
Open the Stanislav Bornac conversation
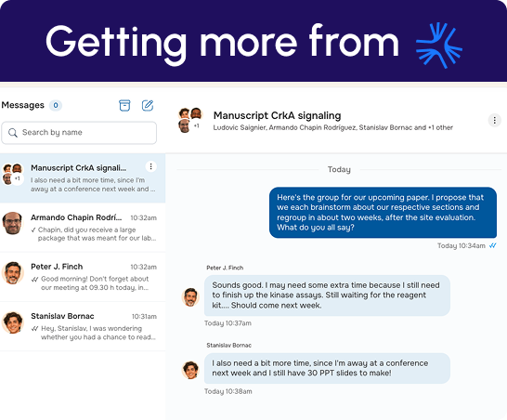coord(83,326)
